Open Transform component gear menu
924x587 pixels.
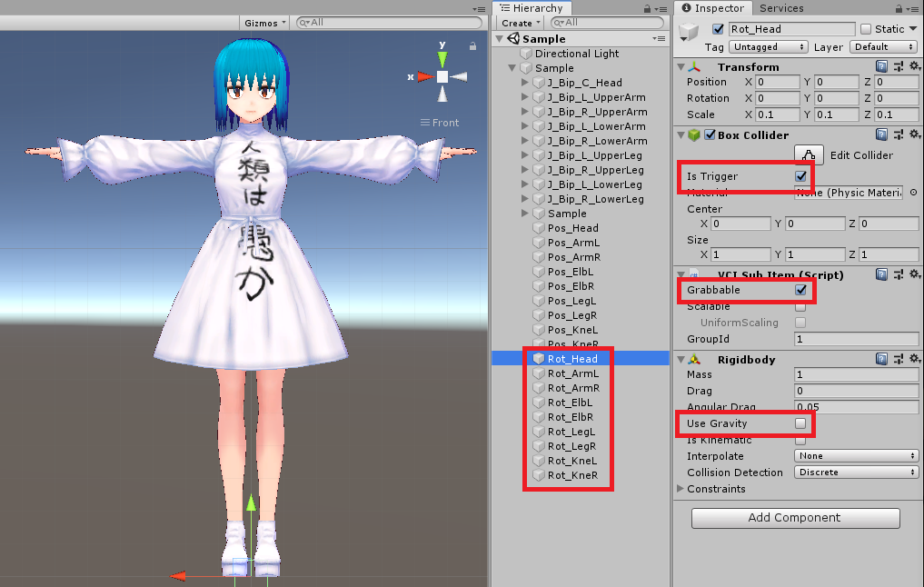(915, 66)
